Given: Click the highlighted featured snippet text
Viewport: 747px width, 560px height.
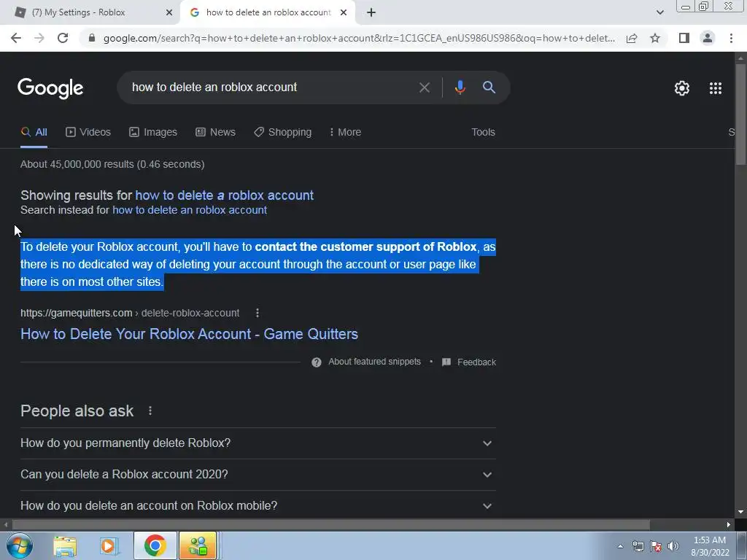Looking at the screenshot, I should [x=258, y=264].
